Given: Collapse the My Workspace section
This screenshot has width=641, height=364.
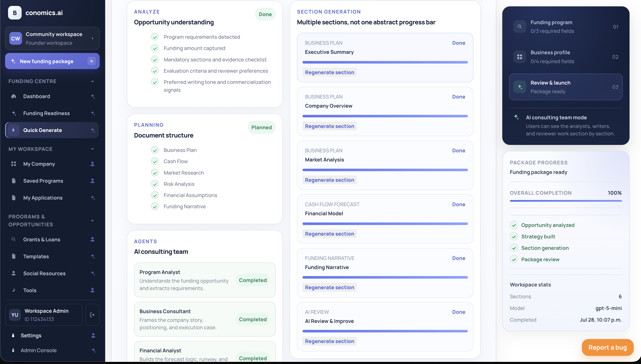Looking at the screenshot, I should (92, 149).
